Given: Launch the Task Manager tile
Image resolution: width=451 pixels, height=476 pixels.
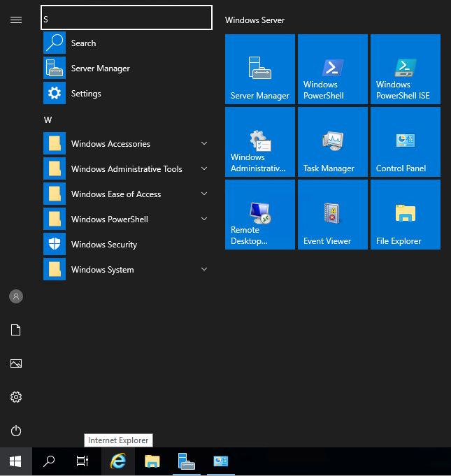Looking at the screenshot, I should pyautogui.click(x=333, y=142).
